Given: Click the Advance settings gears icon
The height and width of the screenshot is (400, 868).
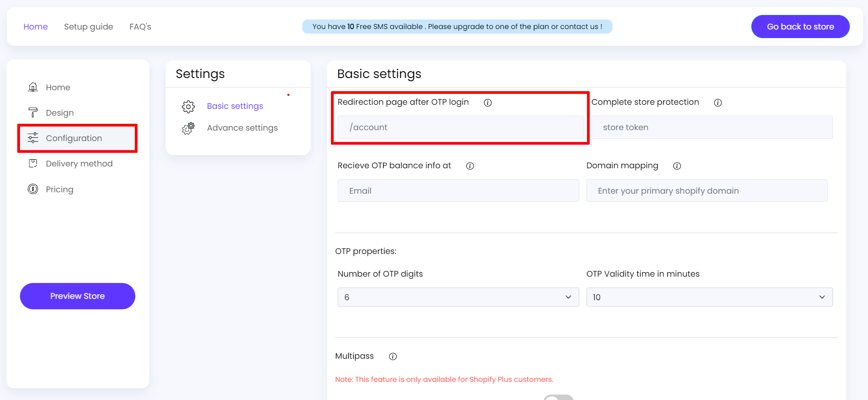Looking at the screenshot, I should pos(188,128).
